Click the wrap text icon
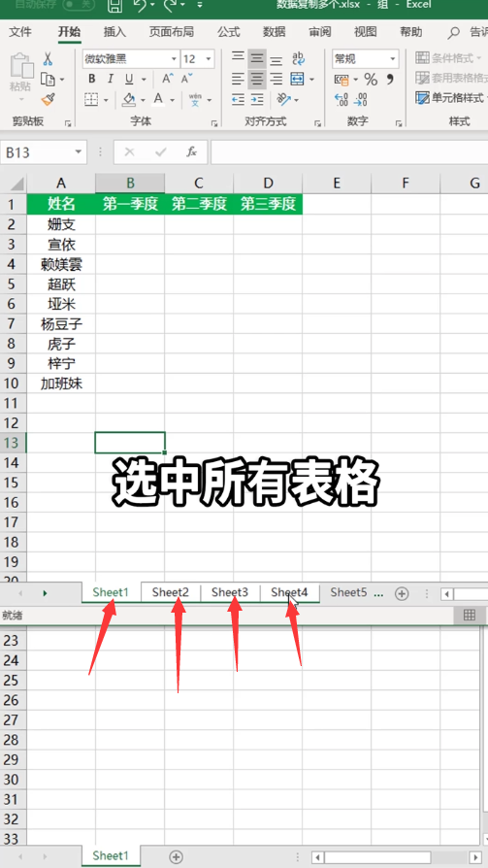This screenshot has width=488, height=868. [298, 58]
